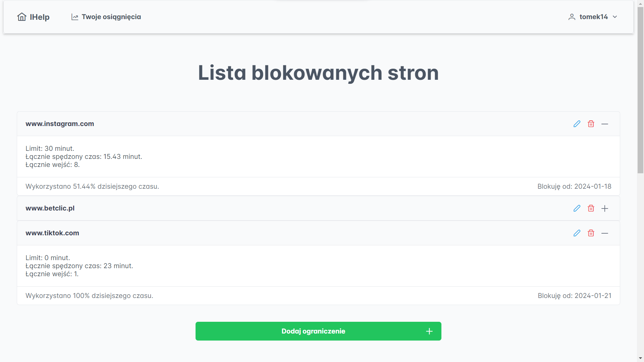Click the user profile icon beside tomek14
The image size is (644, 362).
(x=572, y=17)
